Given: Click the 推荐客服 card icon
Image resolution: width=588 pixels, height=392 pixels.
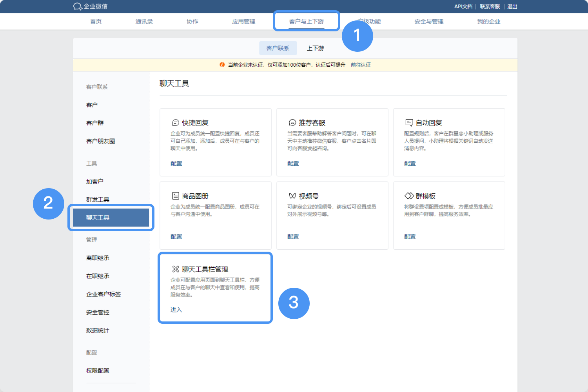Looking at the screenshot, I should click(292, 123).
